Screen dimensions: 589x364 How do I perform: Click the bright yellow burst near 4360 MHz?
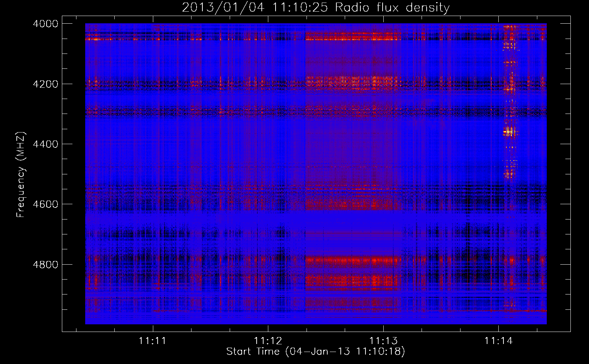click(510, 131)
